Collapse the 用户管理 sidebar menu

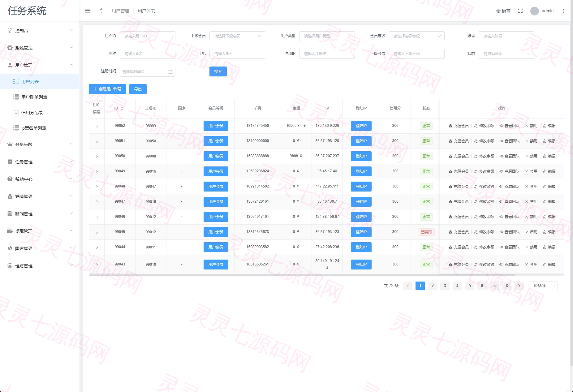coord(40,65)
